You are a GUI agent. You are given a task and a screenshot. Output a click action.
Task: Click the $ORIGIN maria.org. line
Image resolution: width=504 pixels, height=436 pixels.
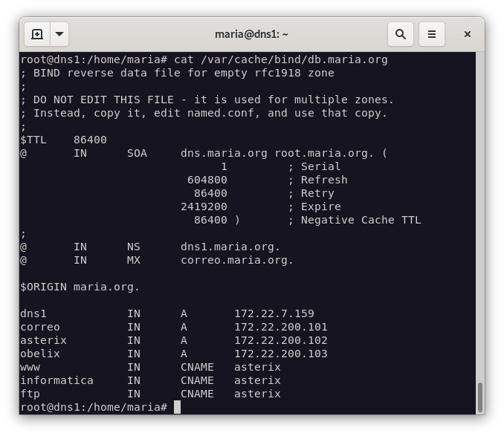pos(80,287)
